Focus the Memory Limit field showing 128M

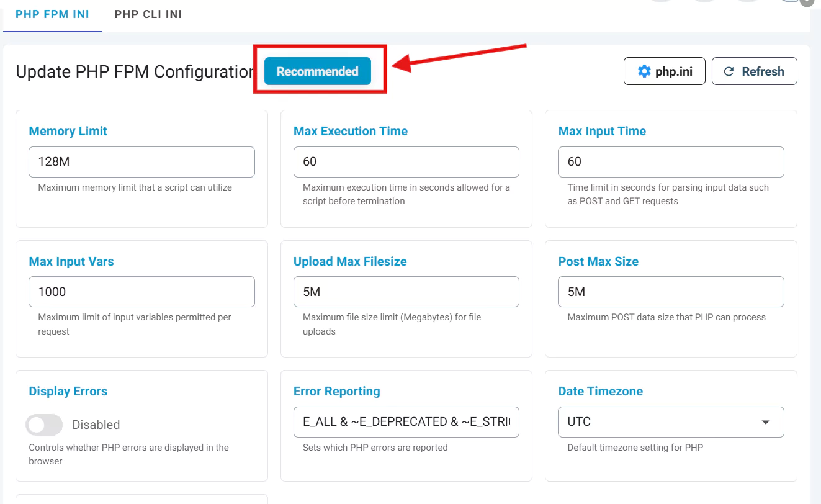(141, 162)
